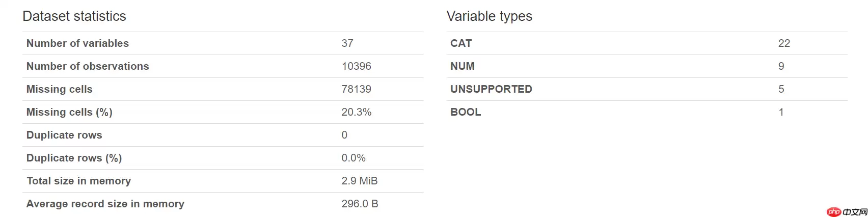Viewport: 868px width, 217px height.
Task: Click the Missing cells row label
Action: point(60,89)
